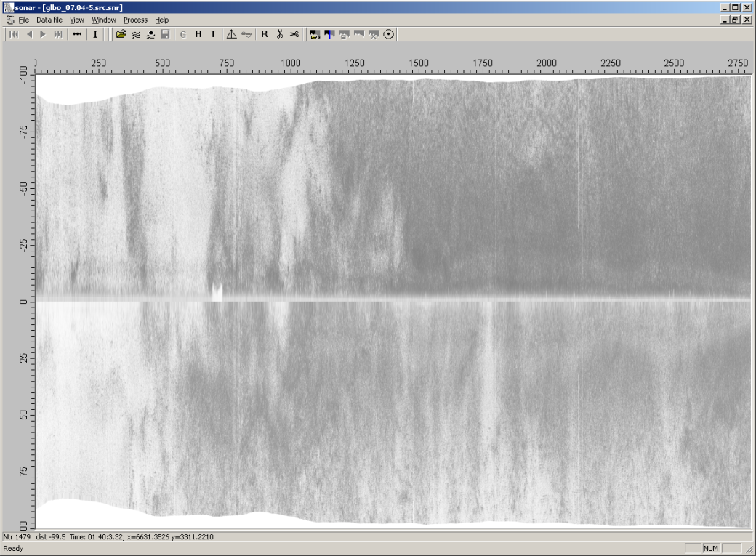Open a file with the folder icon
756x556 pixels.
[121, 34]
